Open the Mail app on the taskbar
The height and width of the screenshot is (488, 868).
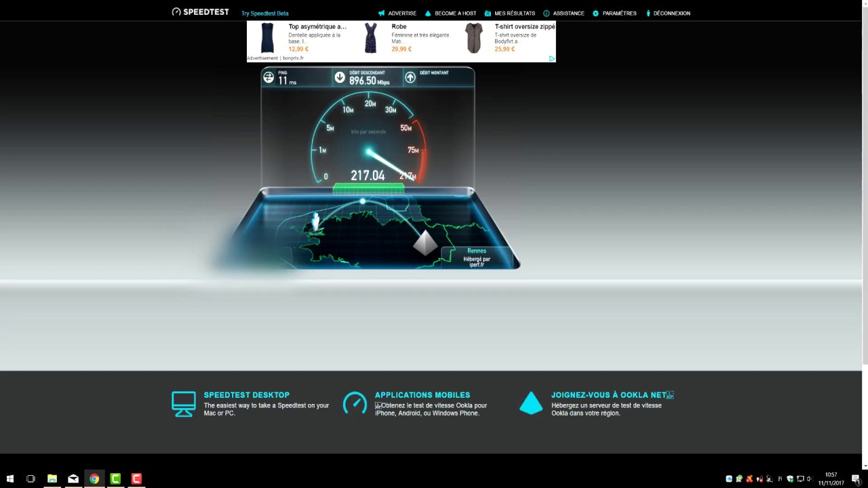(x=73, y=479)
